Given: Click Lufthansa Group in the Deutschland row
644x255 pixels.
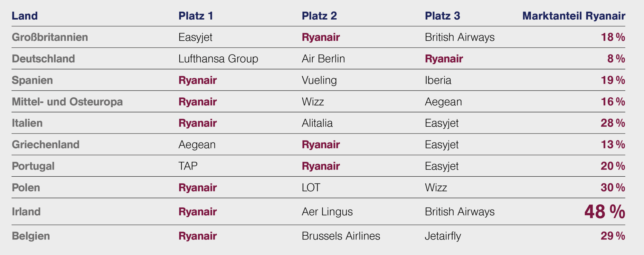Looking at the screenshot, I should coord(218,59).
